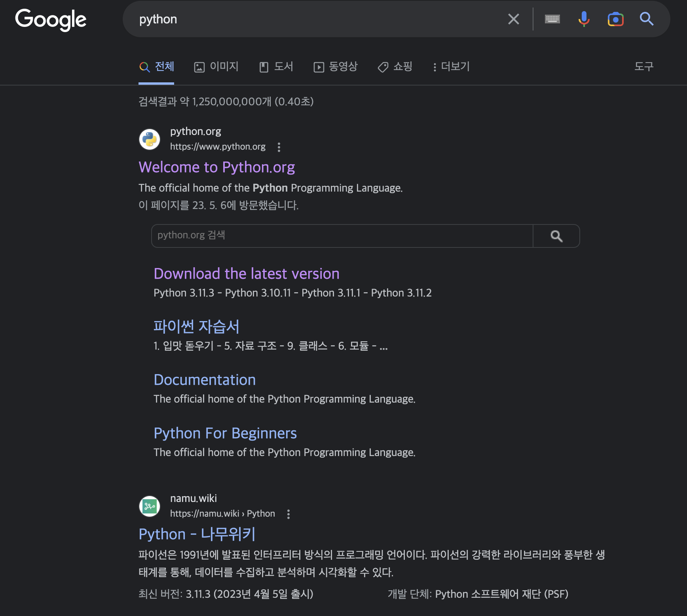The width and height of the screenshot is (687, 616).
Task: Click the Python 소프트웨어 재단 (PSF) text
Action: [501, 594]
